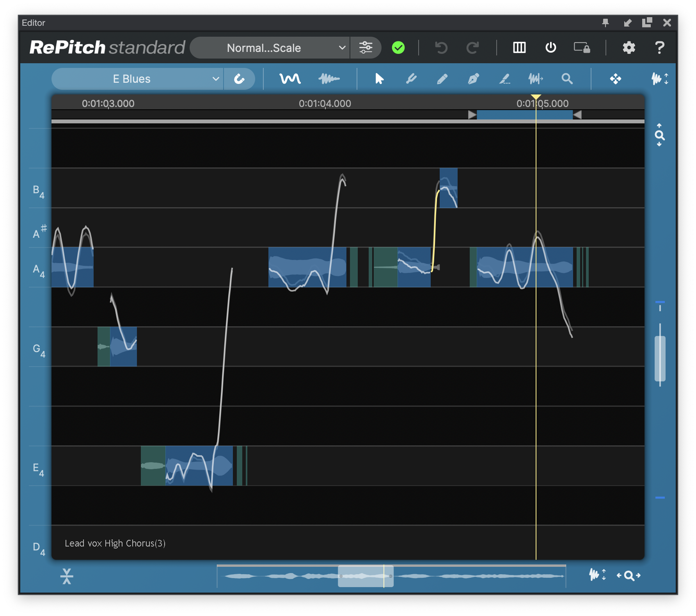The height and width of the screenshot is (616, 696).
Task: Click the vertical zoom slider handle
Action: point(660,358)
